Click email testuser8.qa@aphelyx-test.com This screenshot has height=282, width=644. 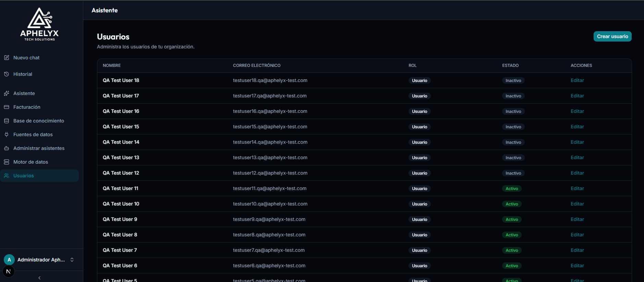[269, 235]
